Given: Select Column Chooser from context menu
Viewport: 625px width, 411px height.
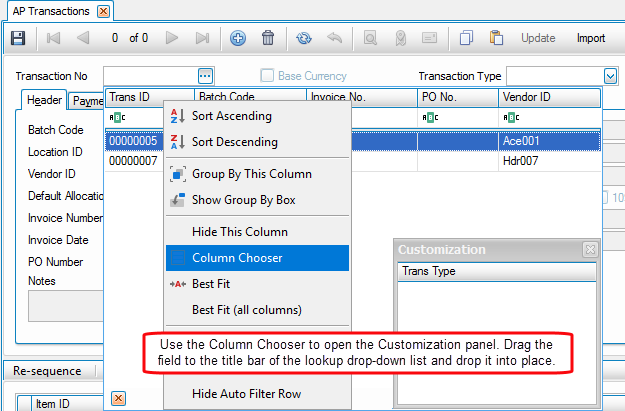Looking at the screenshot, I should pos(237,258).
